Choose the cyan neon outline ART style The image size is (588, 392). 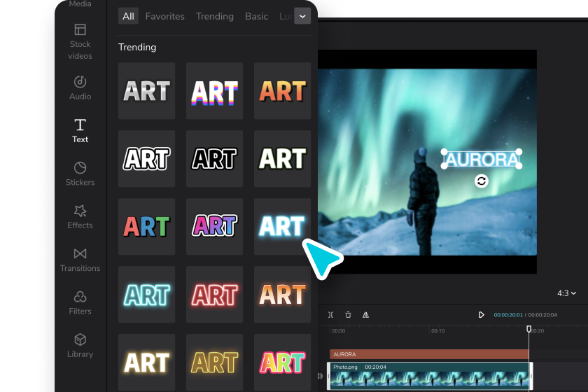(146, 295)
